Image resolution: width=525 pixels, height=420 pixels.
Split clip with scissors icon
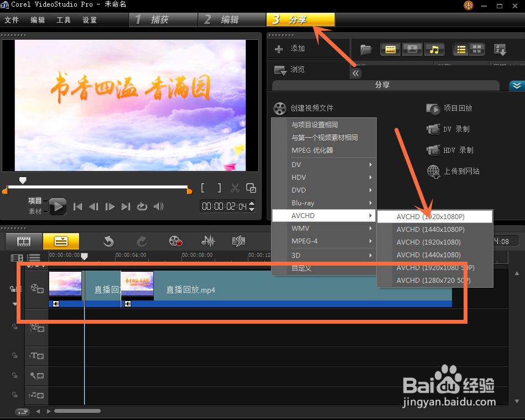coord(235,188)
